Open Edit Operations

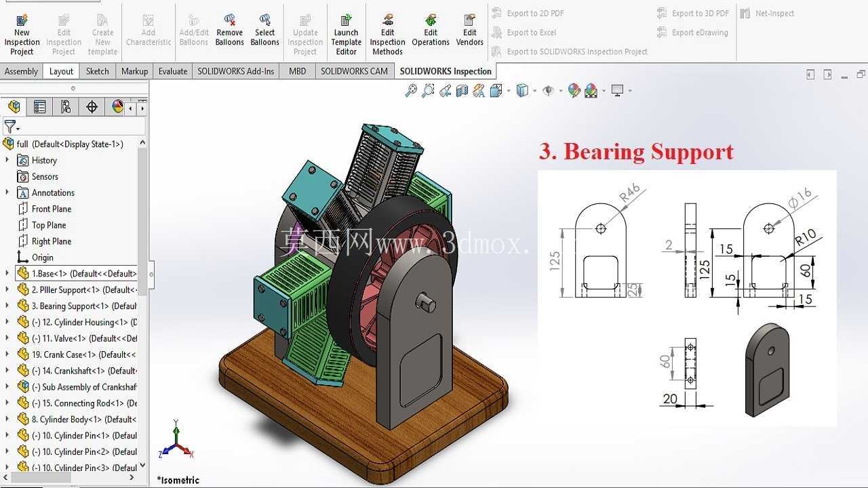click(431, 30)
